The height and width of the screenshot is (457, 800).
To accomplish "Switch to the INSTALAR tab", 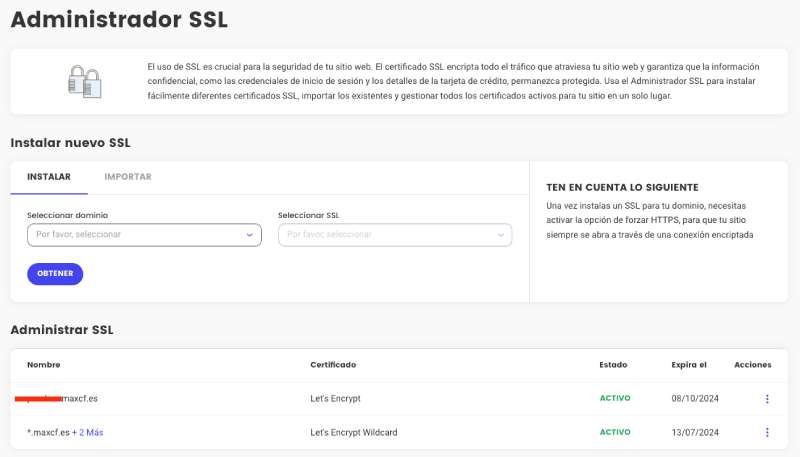I will pos(49,177).
